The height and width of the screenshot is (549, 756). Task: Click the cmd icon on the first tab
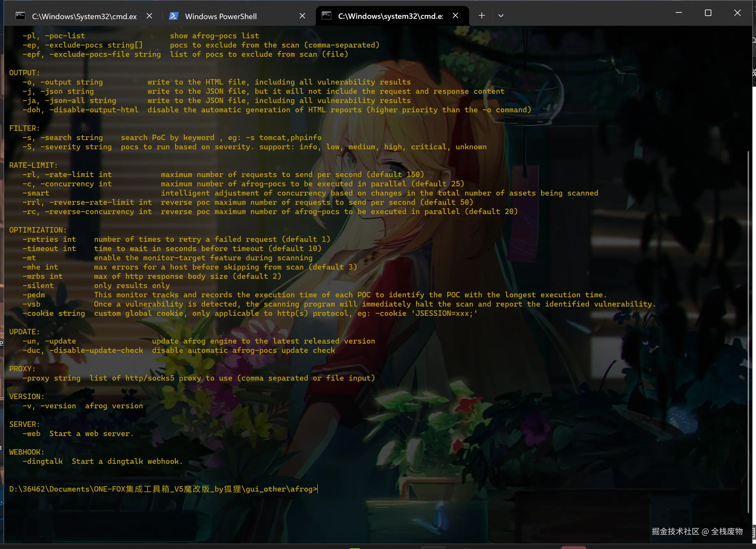click(20, 16)
